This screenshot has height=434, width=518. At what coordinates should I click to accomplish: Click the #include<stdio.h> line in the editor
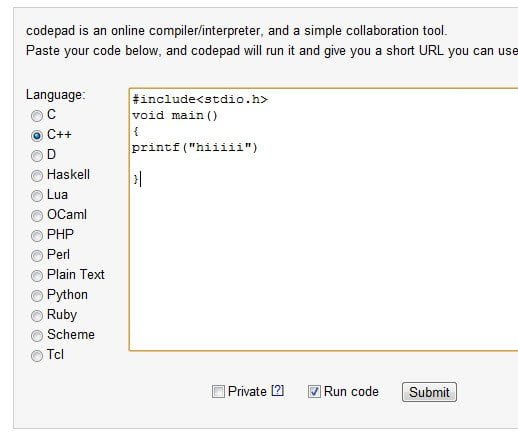(200, 99)
